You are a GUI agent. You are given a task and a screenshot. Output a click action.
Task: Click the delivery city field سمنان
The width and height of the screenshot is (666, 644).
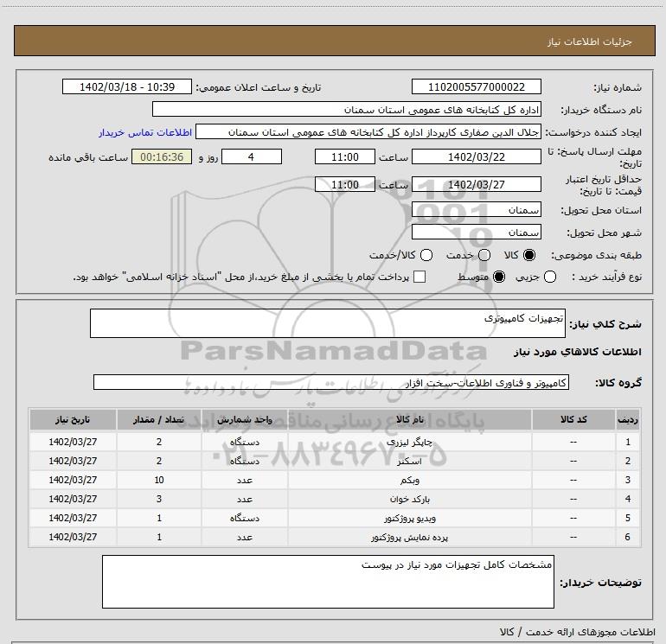coord(476,233)
